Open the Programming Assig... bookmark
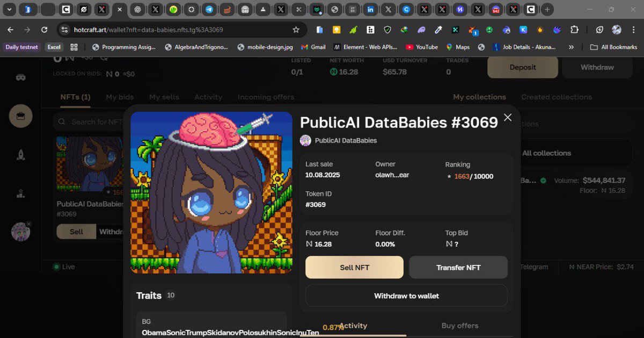Viewport: 644px width, 338px height. tap(124, 47)
